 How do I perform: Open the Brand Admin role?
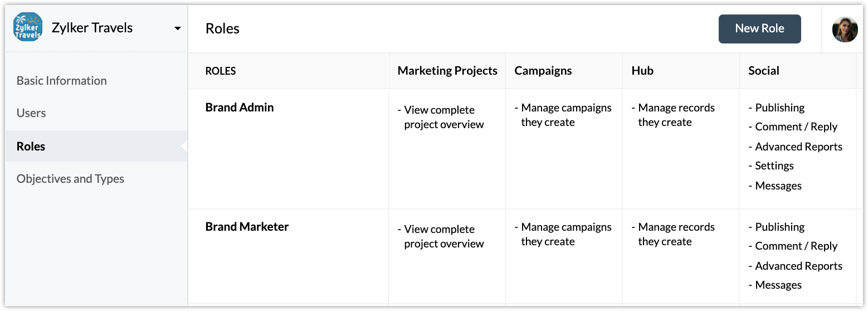point(240,107)
